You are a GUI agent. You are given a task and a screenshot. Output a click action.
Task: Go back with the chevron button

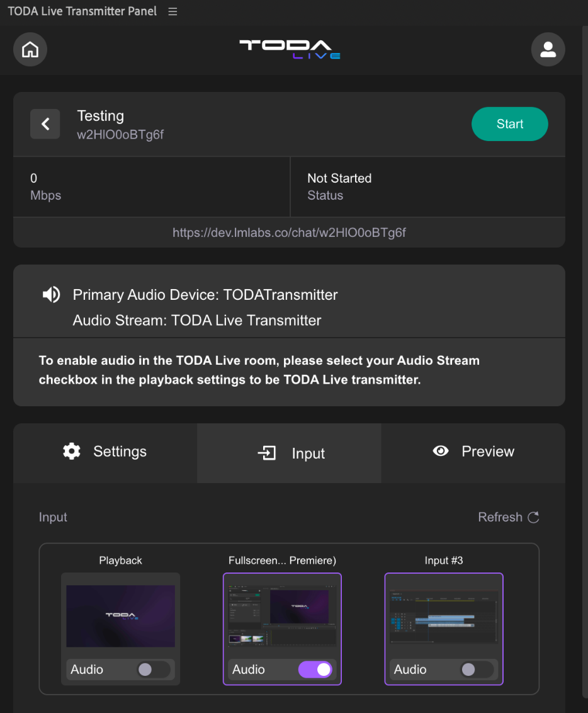(45, 123)
